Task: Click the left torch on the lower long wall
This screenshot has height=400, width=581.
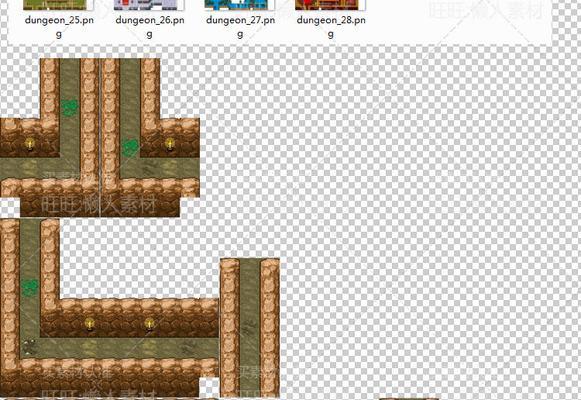Action: 89,324
